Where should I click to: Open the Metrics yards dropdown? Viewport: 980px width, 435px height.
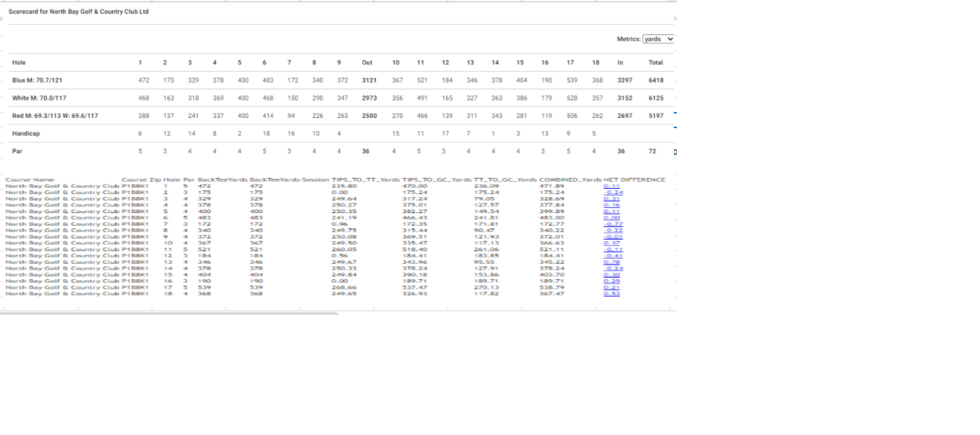[658, 39]
